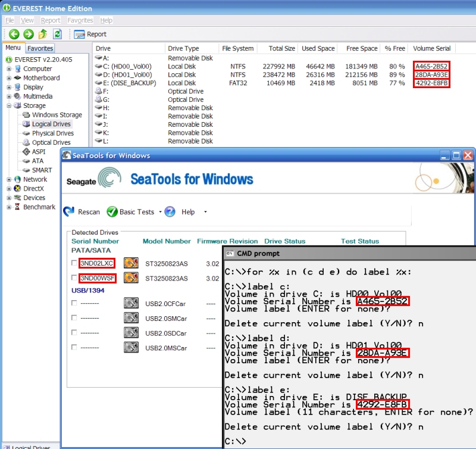Select Windows Storage in the tree
This screenshot has height=449, width=476.
[x=57, y=115]
